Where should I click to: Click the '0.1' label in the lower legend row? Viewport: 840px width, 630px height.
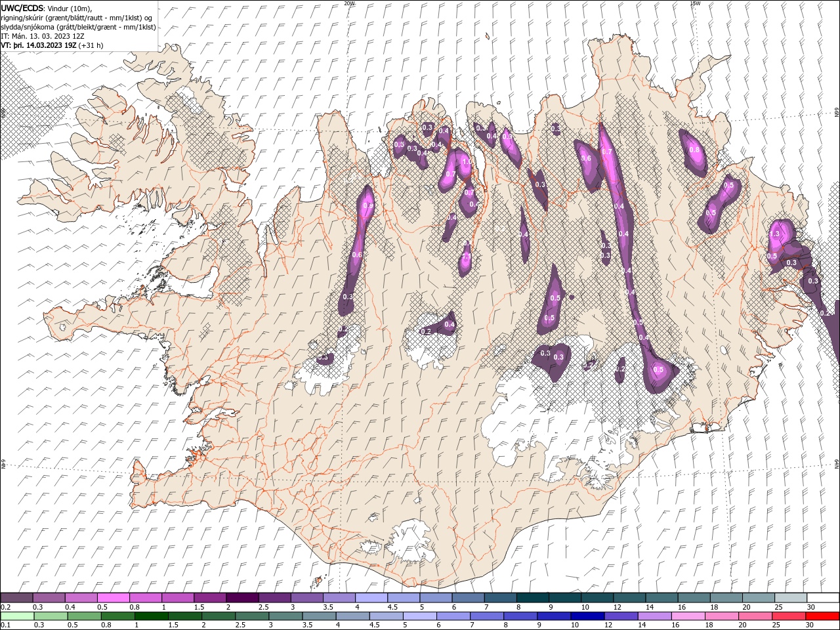tap(5, 625)
